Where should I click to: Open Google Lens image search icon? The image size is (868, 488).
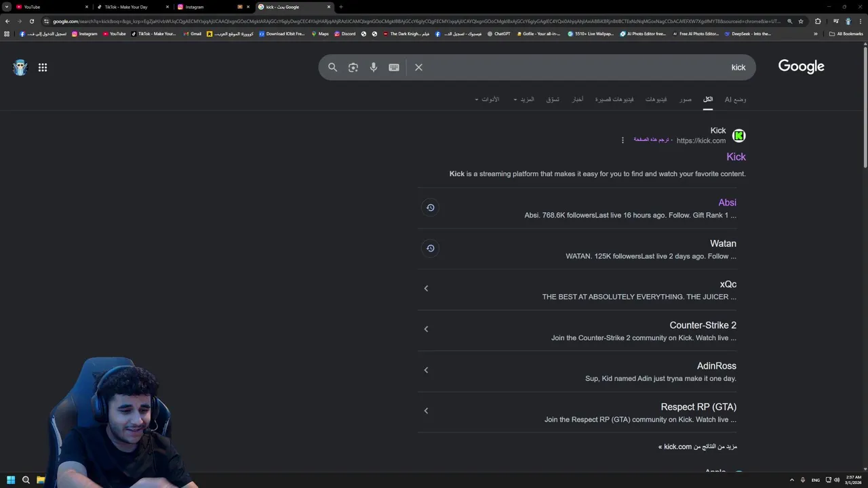tap(353, 67)
